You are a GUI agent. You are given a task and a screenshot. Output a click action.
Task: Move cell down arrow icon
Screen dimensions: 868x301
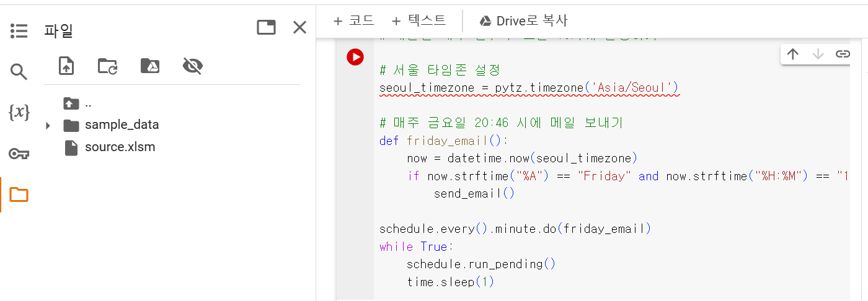tap(818, 54)
